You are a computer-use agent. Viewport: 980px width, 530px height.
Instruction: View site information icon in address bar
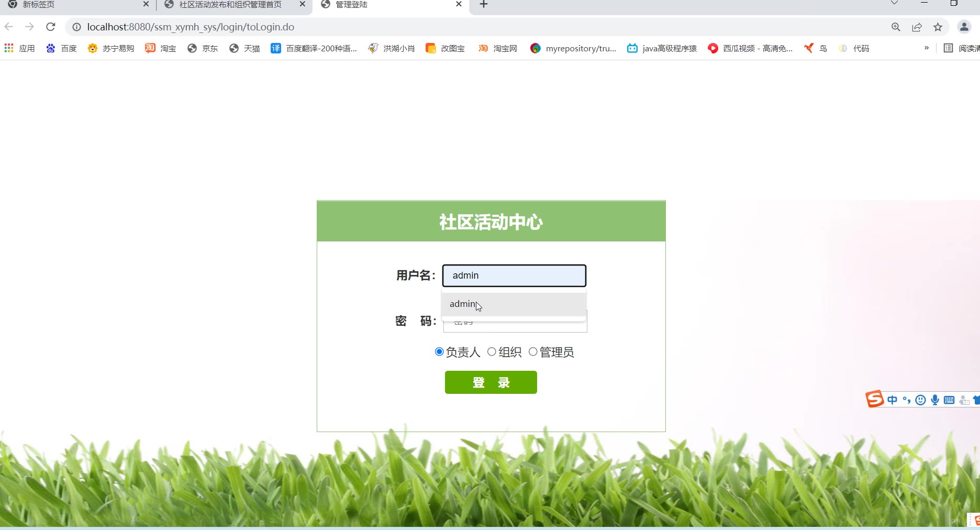click(76, 27)
